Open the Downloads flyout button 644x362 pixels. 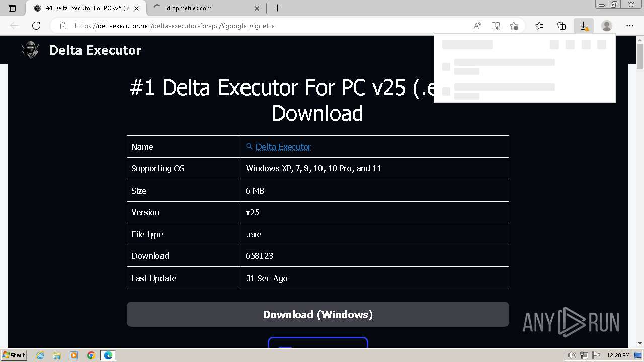pyautogui.click(x=584, y=26)
